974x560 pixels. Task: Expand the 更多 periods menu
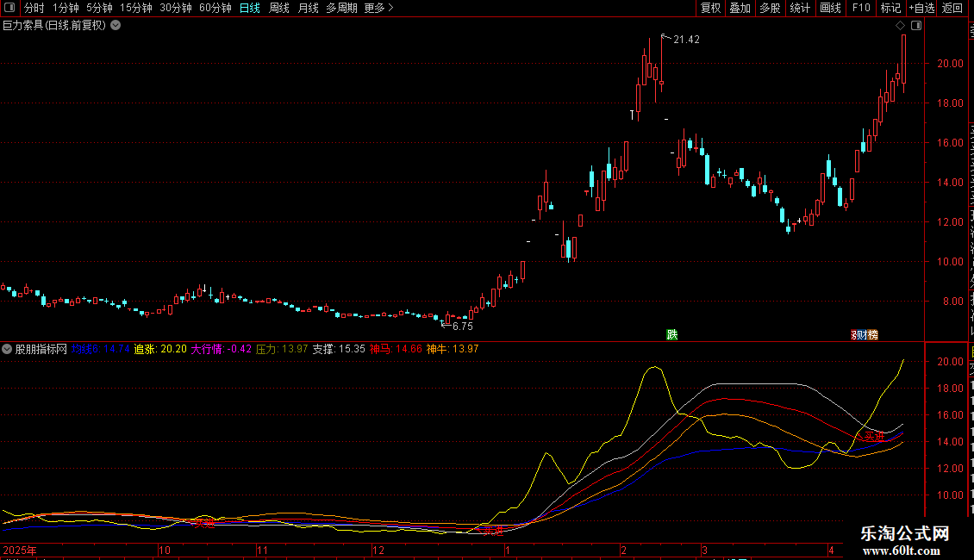[x=378, y=8]
